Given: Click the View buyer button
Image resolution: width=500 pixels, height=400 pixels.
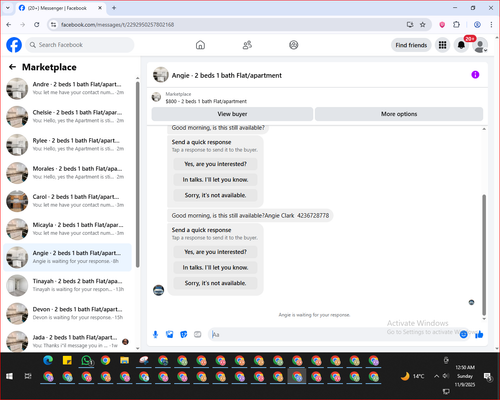Looking at the screenshot, I should (232, 114).
